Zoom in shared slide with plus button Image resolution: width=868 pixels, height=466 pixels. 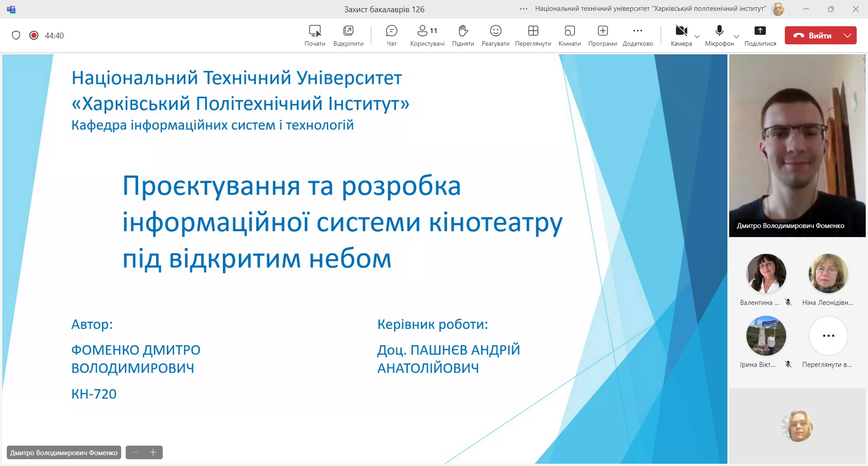point(153,452)
